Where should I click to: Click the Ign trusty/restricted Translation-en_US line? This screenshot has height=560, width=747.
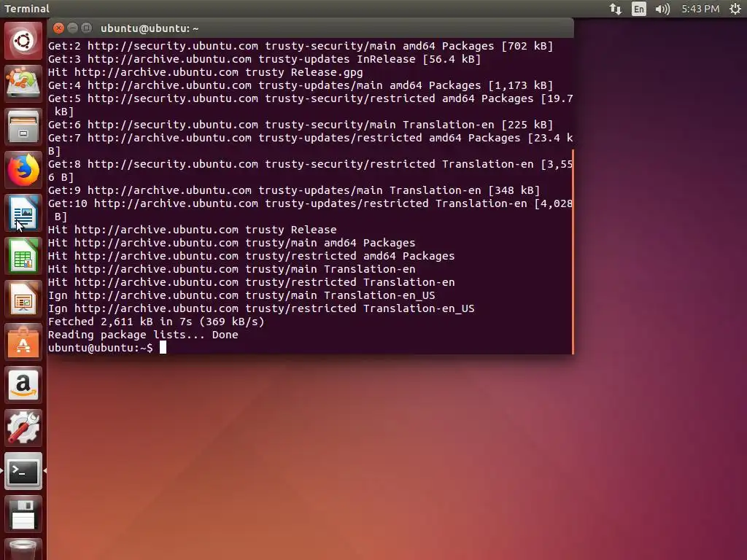pyautogui.click(x=261, y=308)
